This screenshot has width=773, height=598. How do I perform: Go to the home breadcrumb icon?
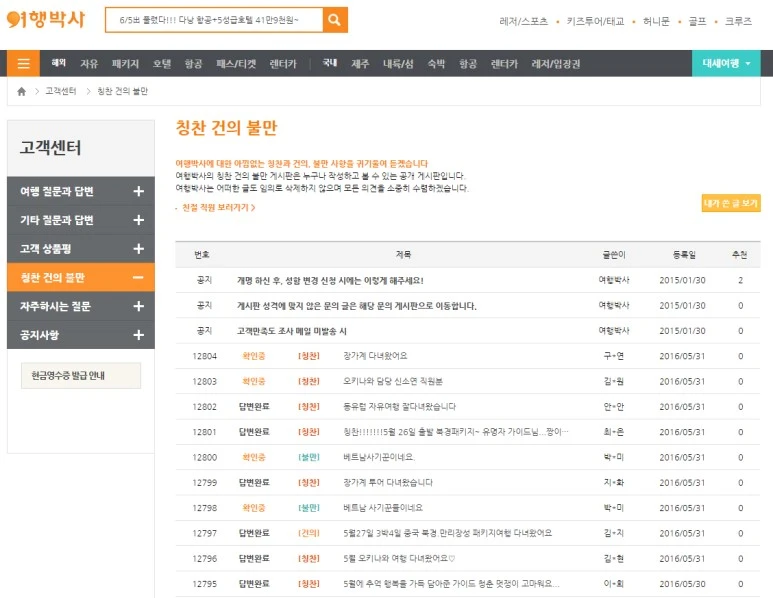point(21,91)
